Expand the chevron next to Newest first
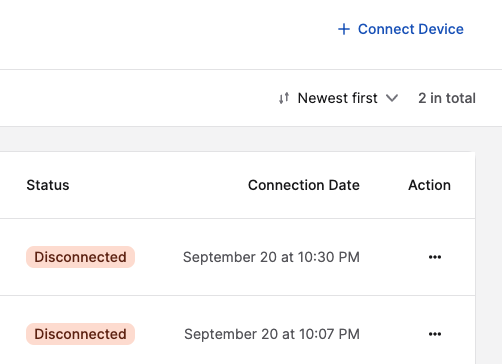Viewport: 502px width, 364px height. click(392, 98)
